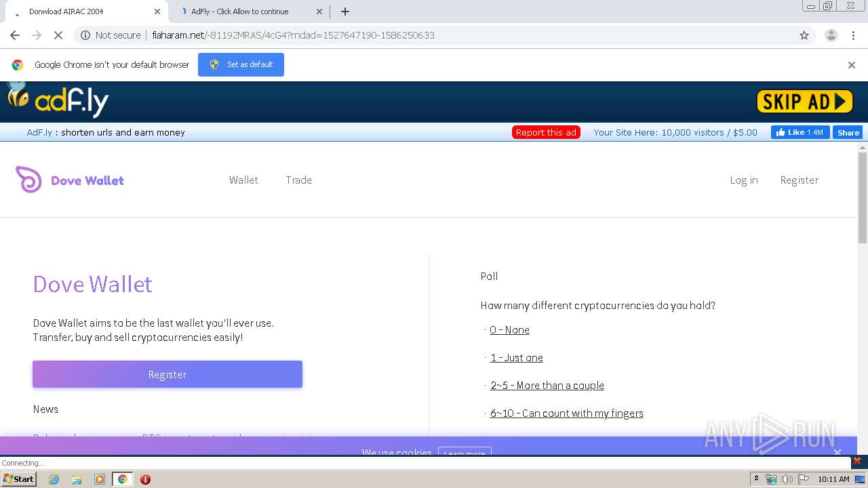This screenshot has height=488, width=868.
Task: Open the Wallet menu item
Action: (243, 180)
